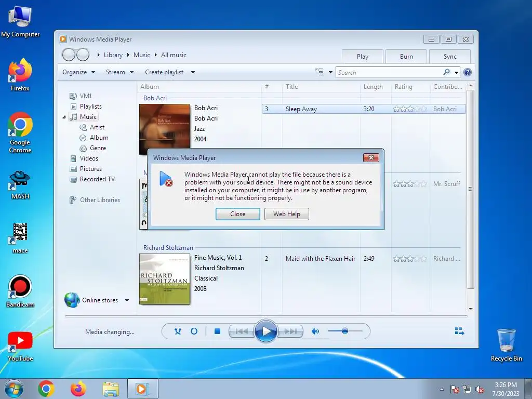This screenshot has width=532, height=399.
Task: Expand the View options dropdown arrow
Action: (x=330, y=72)
